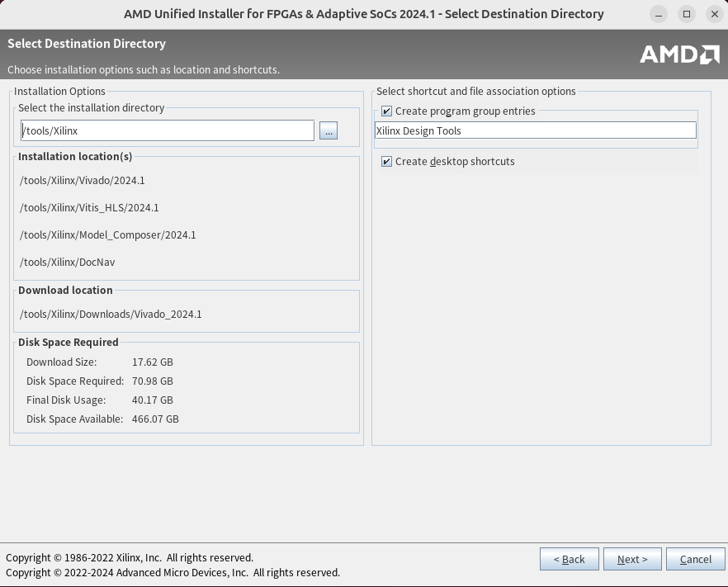This screenshot has height=587, width=728.
Task: Click the Xilinx Design Tools name field
Action: tap(535, 130)
